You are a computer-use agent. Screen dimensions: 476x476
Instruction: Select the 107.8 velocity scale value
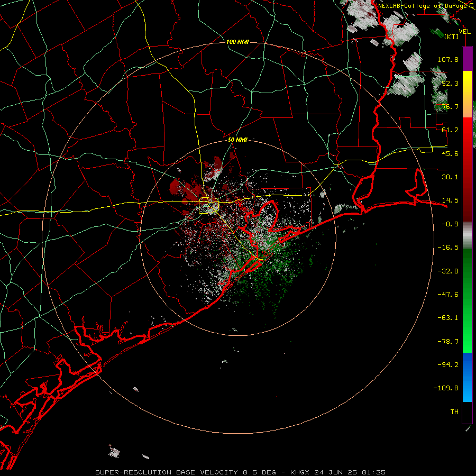pos(448,59)
